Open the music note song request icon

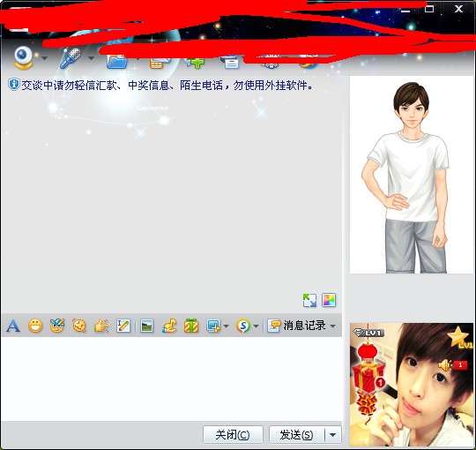tap(169, 326)
